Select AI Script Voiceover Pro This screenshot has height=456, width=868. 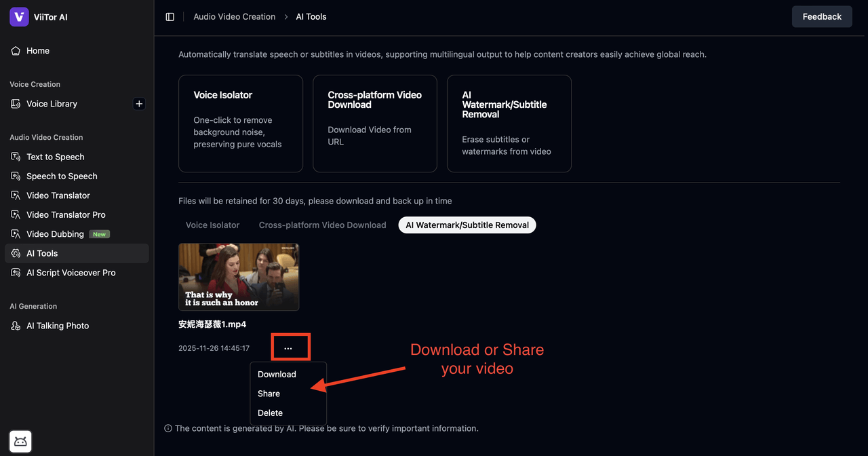pyautogui.click(x=71, y=273)
